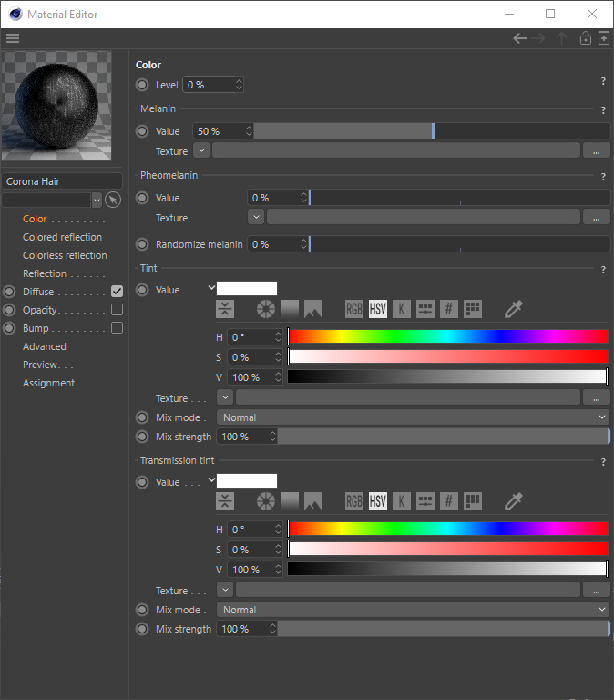
Task: Toggle the lock element icon
Action: tap(586, 38)
